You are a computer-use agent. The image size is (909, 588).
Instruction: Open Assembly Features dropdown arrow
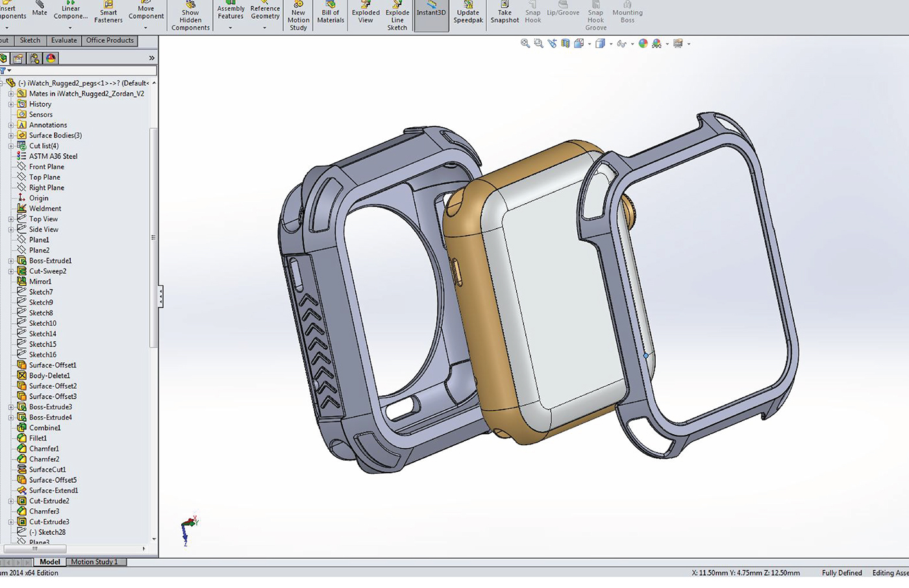click(230, 28)
